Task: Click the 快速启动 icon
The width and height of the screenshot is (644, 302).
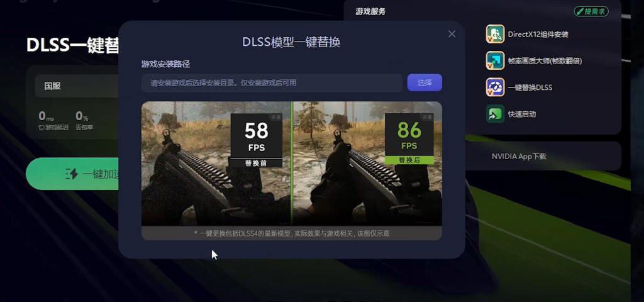Action: [495, 114]
